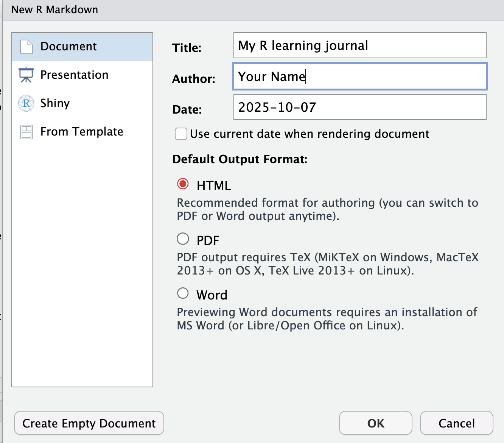Dismiss the dialog with Cancel

pyautogui.click(x=456, y=423)
